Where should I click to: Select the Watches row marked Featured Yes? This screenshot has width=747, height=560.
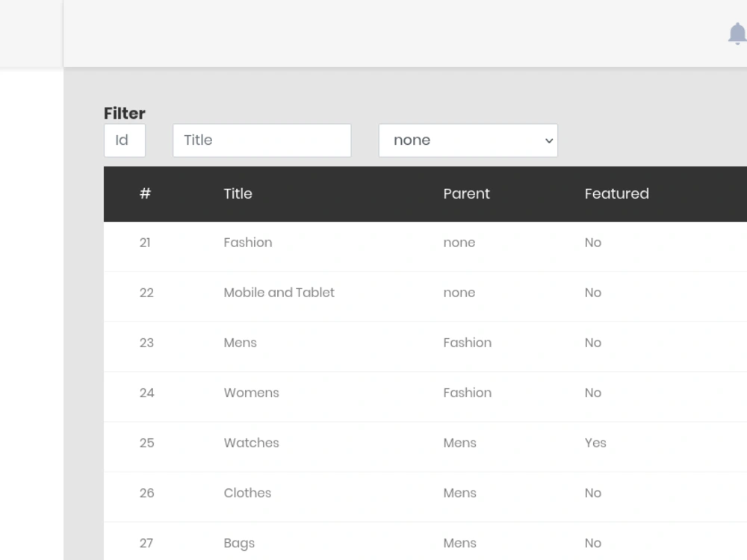(x=251, y=443)
